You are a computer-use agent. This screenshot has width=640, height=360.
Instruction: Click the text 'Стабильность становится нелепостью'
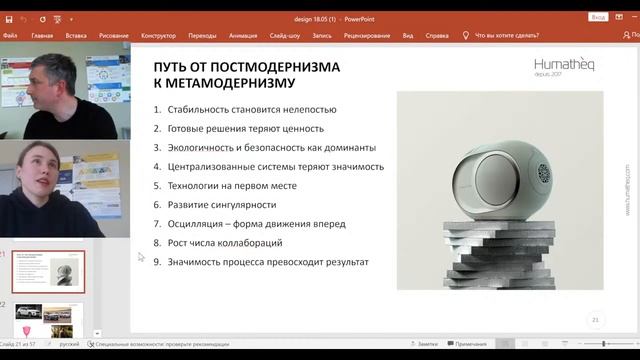(252, 109)
